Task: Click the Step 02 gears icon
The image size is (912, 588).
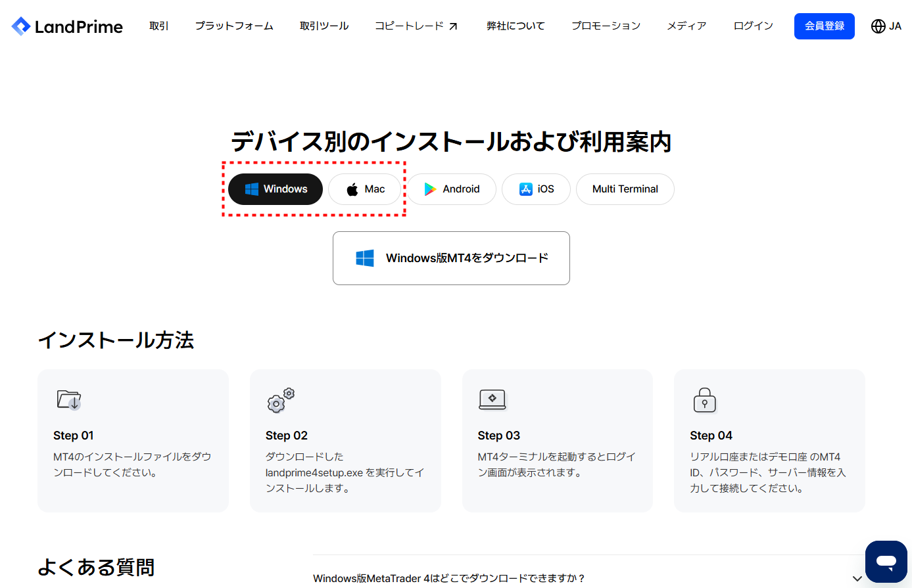Action: [x=281, y=400]
